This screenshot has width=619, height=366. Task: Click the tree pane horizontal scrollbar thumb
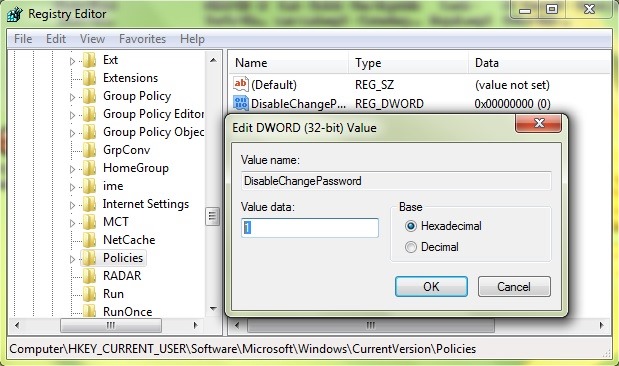point(111,326)
